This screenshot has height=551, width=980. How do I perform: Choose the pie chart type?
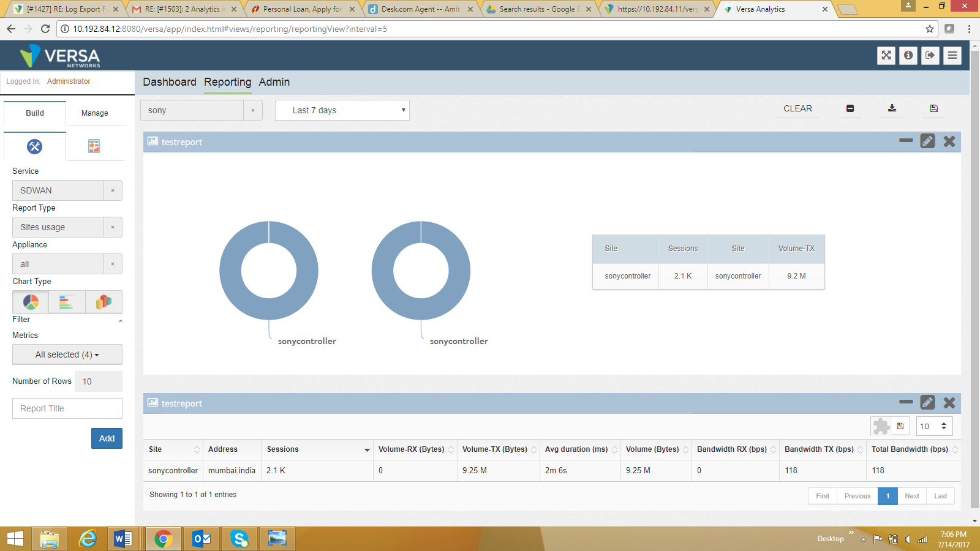[x=31, y=302]
